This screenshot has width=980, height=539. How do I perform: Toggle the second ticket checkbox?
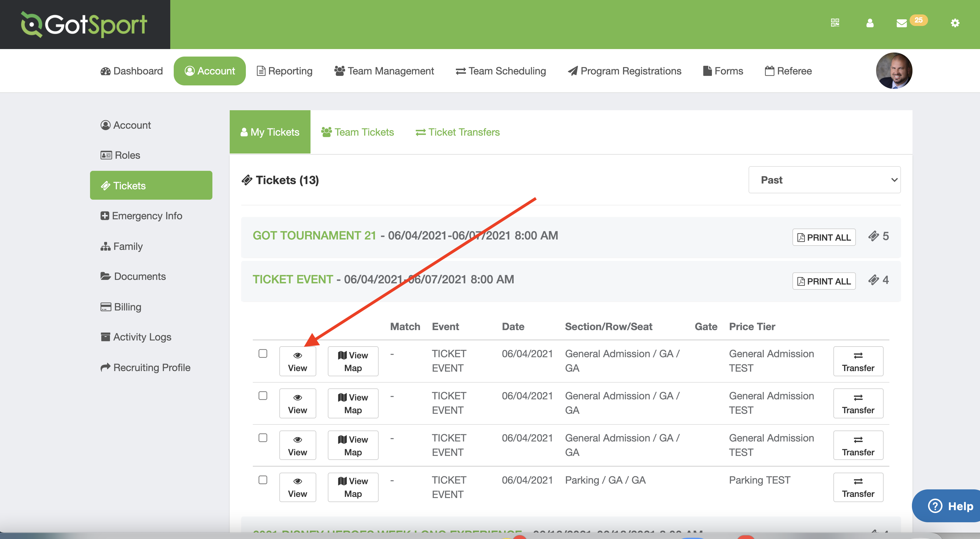pyautogui.click(x=263, y=396)
